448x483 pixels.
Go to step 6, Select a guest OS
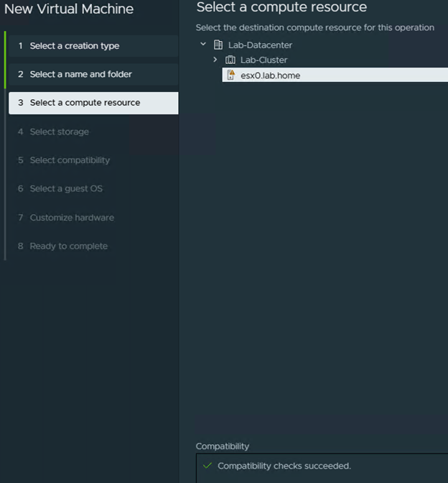(x=66, y=188)
